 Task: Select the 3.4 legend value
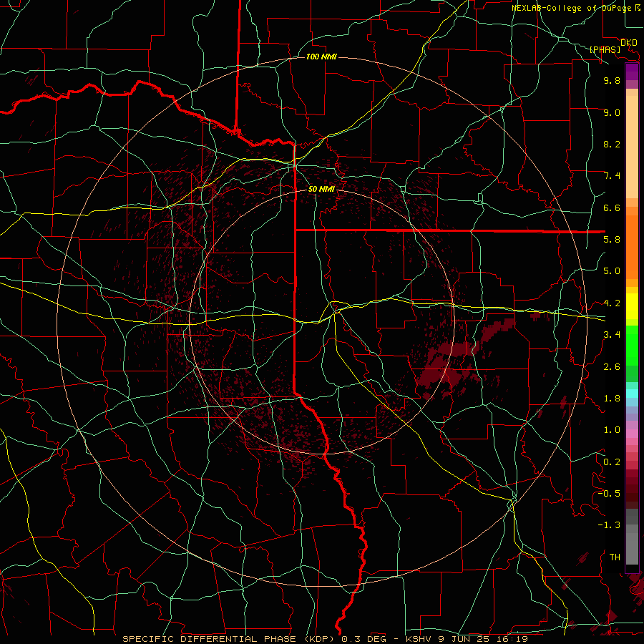612,335
